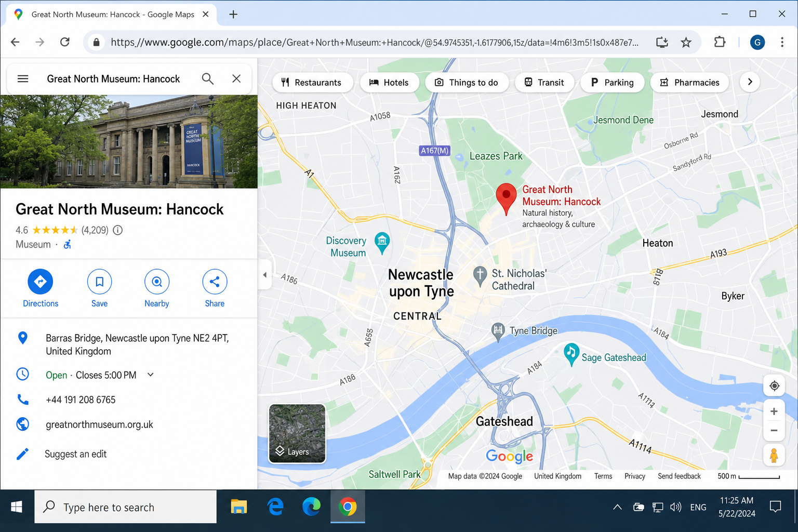Bookmark the page with the star icon

click(686, 42)
